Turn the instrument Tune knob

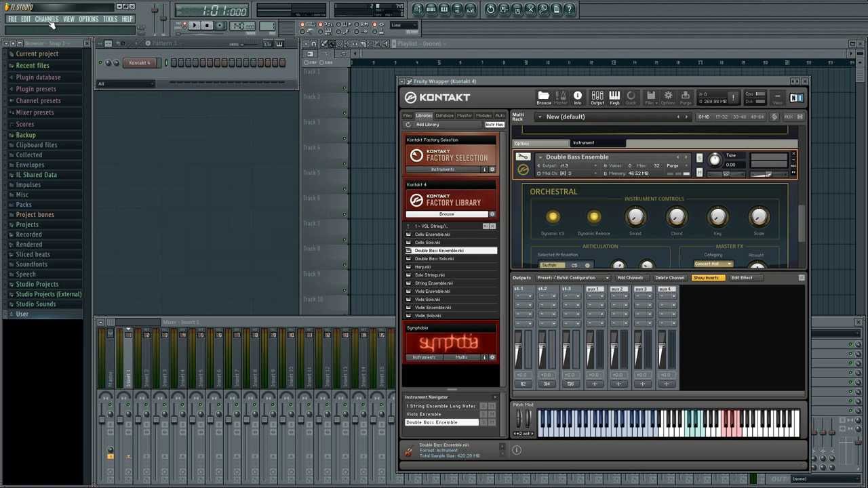715,160
